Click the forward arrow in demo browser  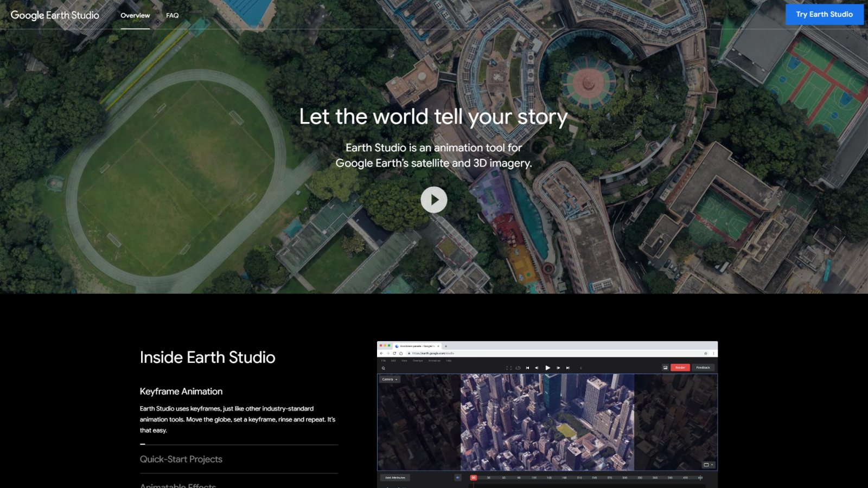pos(388,353)
